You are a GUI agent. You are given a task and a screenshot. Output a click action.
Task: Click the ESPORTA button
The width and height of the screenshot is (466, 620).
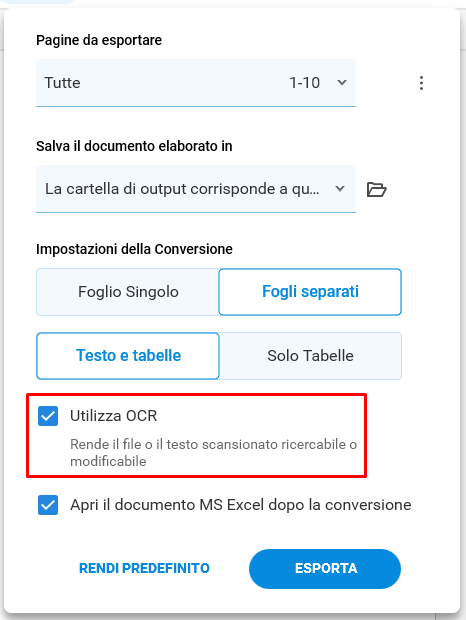tap(325, 569)
